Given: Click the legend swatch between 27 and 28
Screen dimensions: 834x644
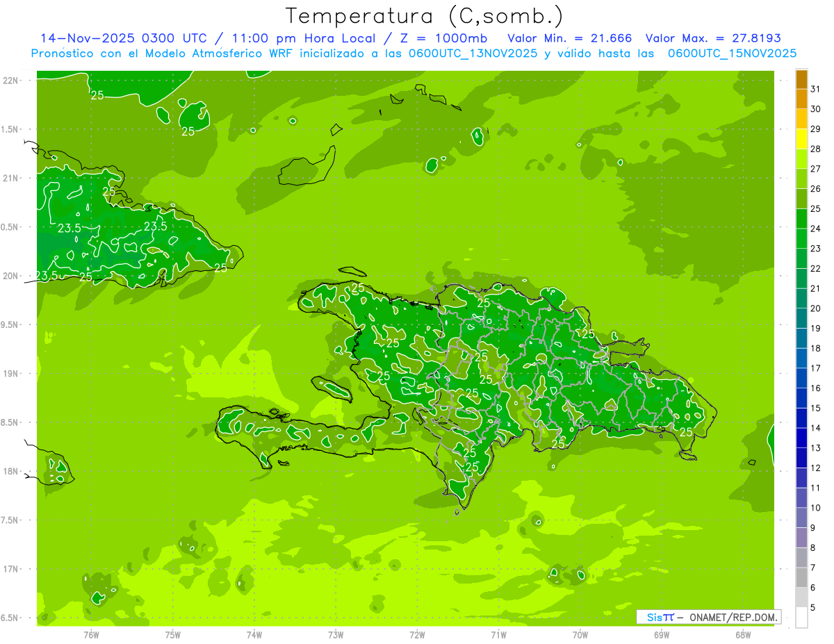Looking at the screenshot, I should tap(801, 159).
